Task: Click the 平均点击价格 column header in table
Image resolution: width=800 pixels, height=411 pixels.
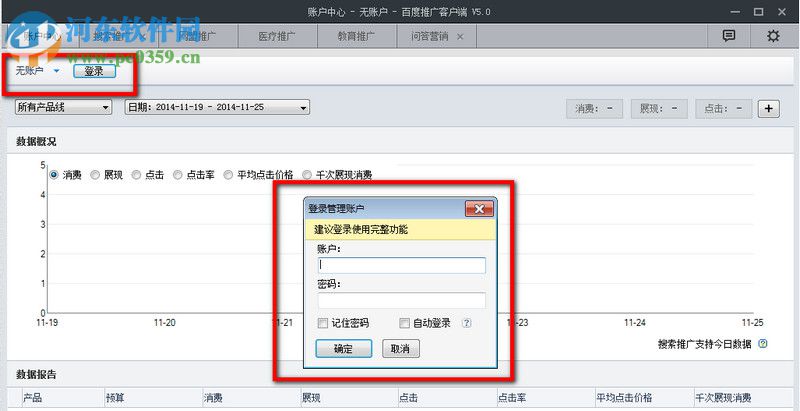Action: pos(643,398)
